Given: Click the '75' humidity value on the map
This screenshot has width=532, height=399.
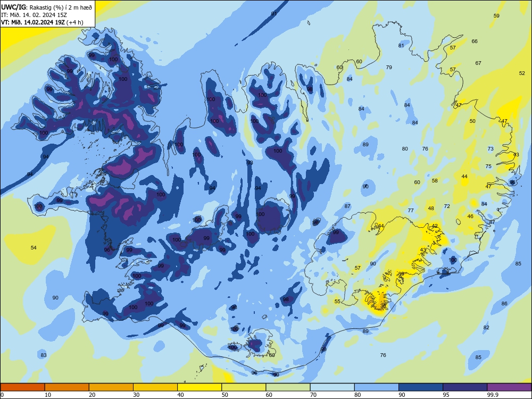Looking at the screenshot, I should [488, 166].
